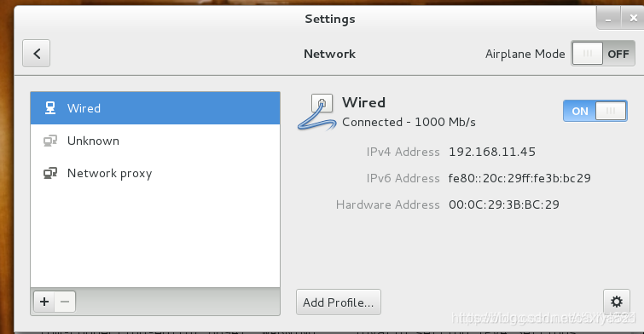Turn off the Wired connection switch
Image resolution: width=644 pixels, height=334 pixels.
click(x=595, y=111)
